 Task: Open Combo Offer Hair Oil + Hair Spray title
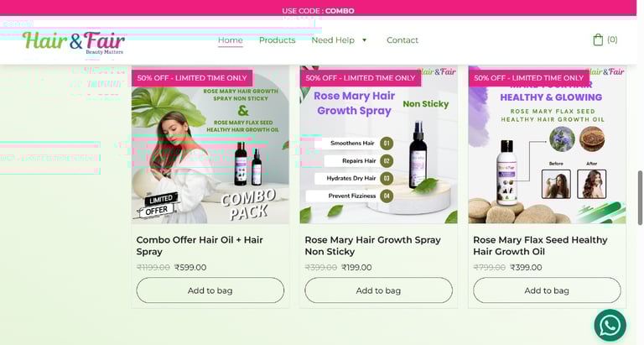200,245
